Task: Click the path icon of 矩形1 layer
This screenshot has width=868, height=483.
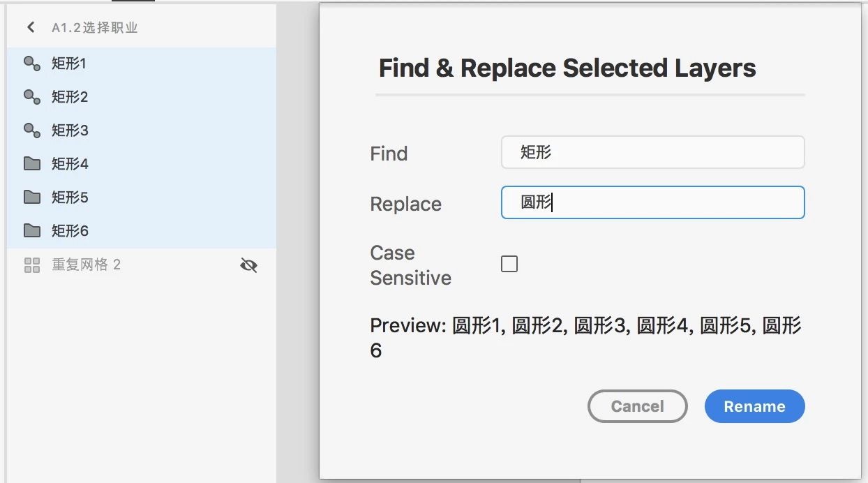Action: coord(32,64)
